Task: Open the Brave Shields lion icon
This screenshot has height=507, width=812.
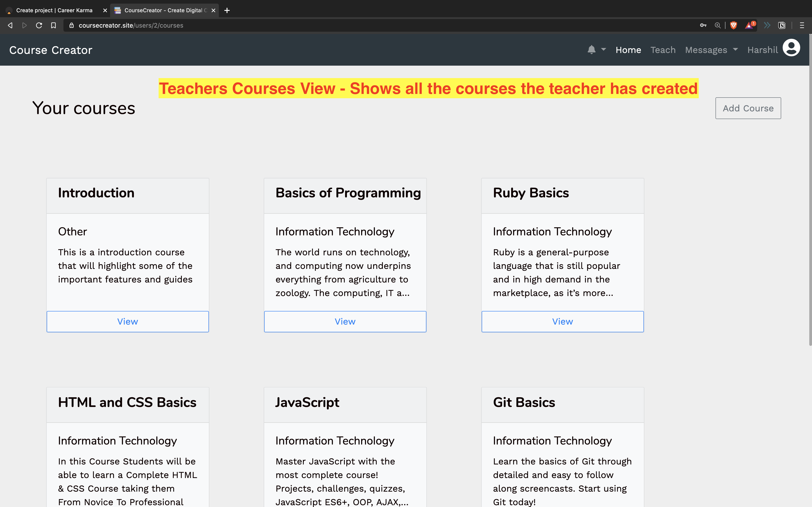Action: tap(733, 26)
